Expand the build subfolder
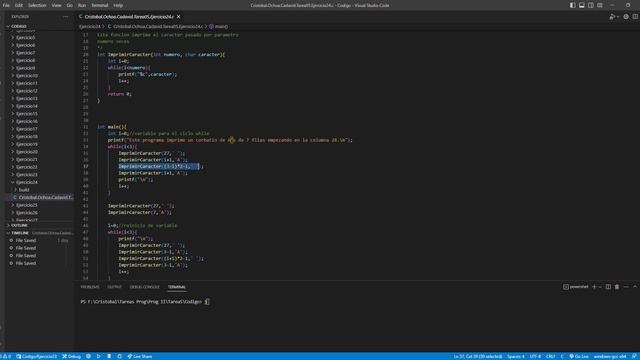The width and height of the screenshot is (640, 360). tap(39, 190)
